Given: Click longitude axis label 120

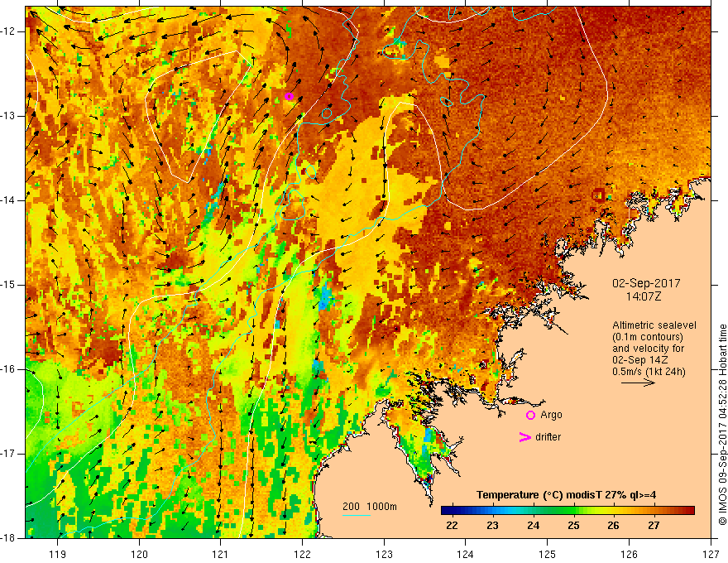Looking at the screenshot, I should (x=139, y=554).
